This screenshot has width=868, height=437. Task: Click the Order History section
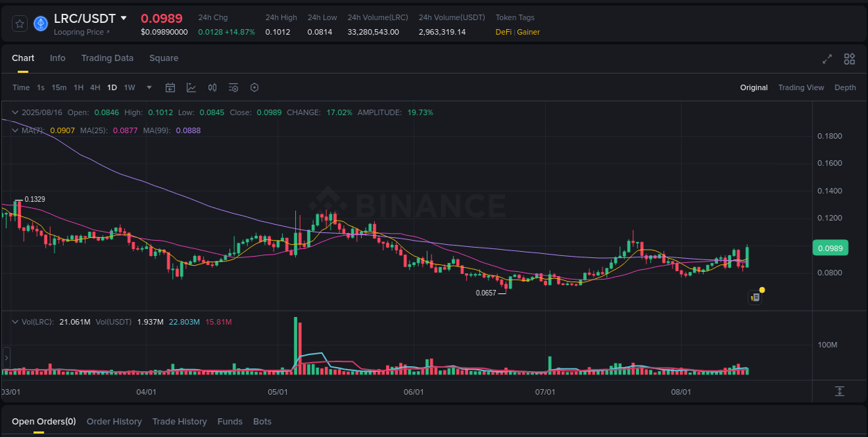coord(114,421)
